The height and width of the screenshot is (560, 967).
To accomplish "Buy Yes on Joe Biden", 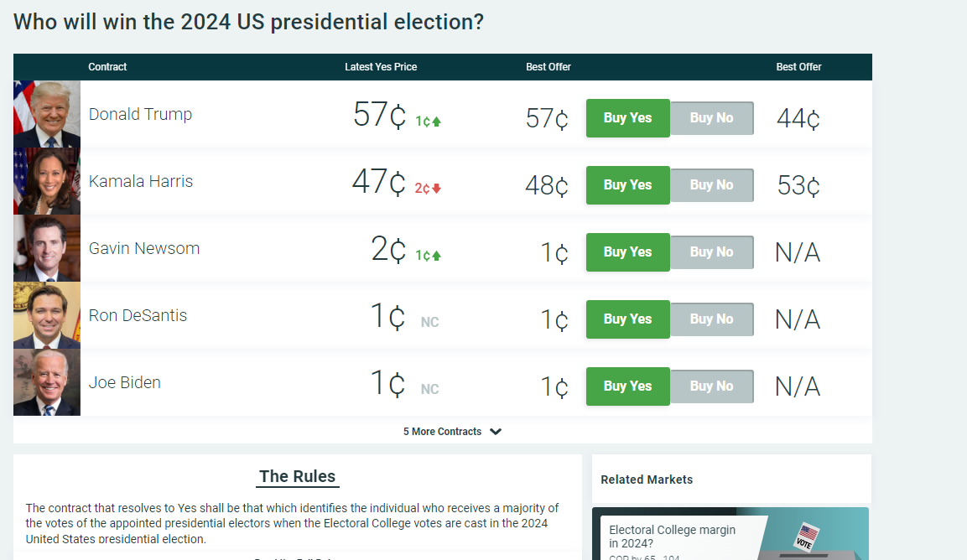I will click(627, 386).
